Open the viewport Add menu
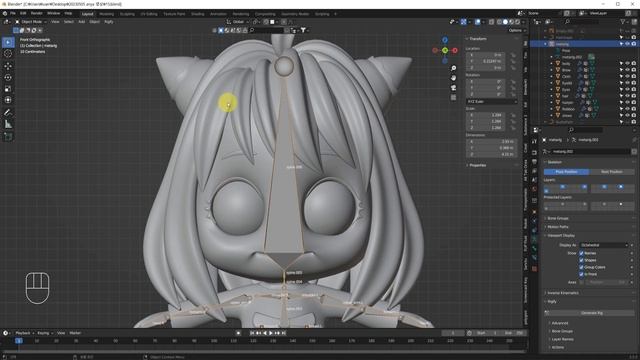This screenshot has width=640, height=360. tap(82, 22)
